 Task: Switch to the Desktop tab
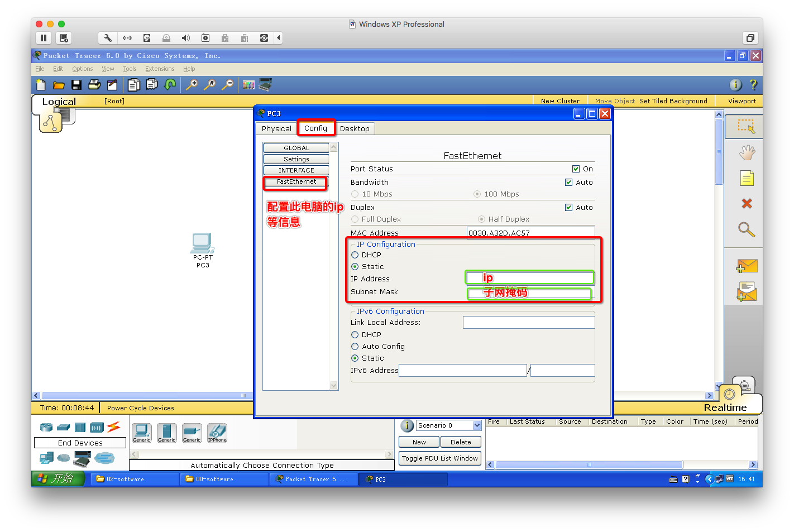pos(355,129)
